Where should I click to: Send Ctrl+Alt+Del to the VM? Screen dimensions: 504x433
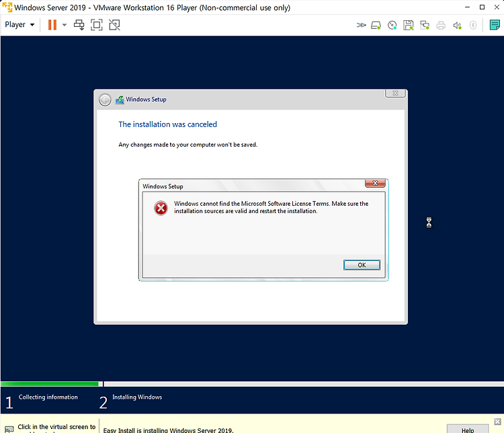pyautogui.click(x=79, y=25)
